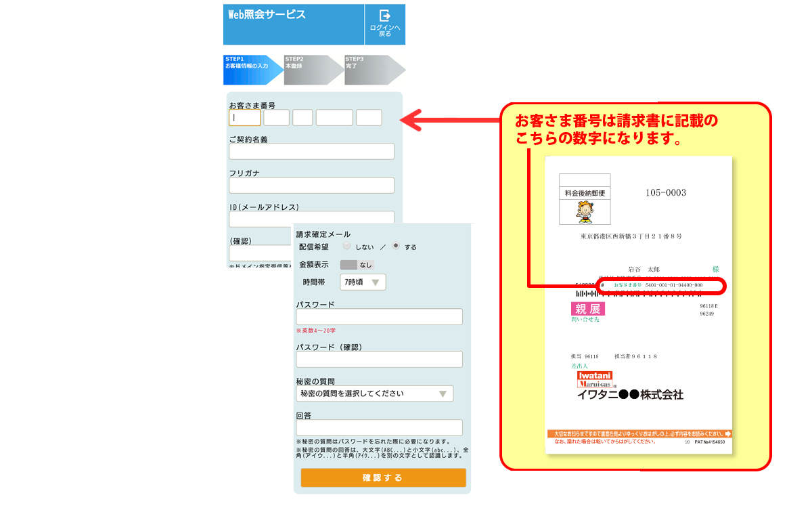Select the しない delivery radio button
Screen dimensions: 812x510
coord(346,247)
